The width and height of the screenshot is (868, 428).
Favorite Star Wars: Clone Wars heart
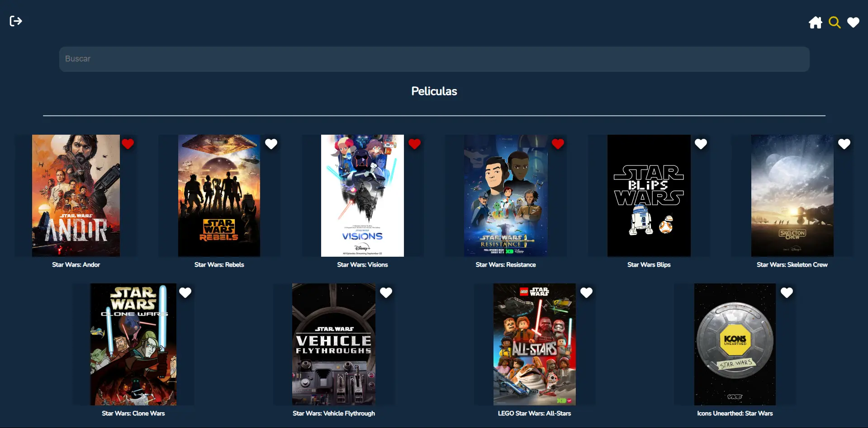pos(185,292)
